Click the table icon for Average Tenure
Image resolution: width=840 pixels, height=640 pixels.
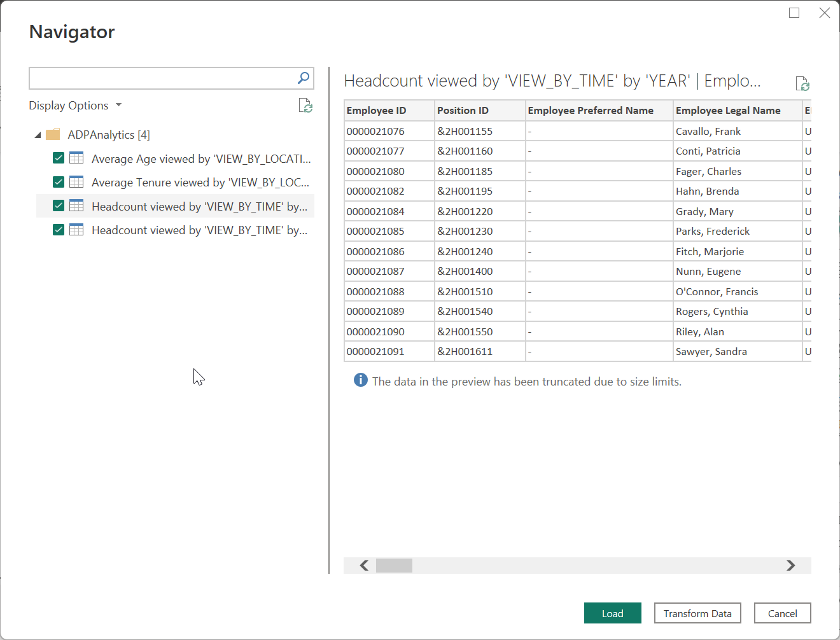[76, 182]
